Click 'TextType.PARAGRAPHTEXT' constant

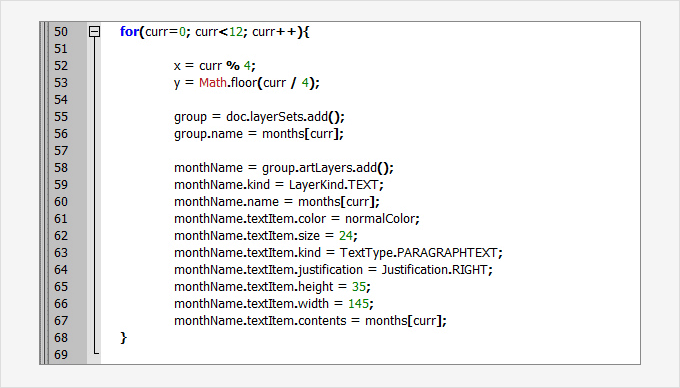(x=419, y=253)
